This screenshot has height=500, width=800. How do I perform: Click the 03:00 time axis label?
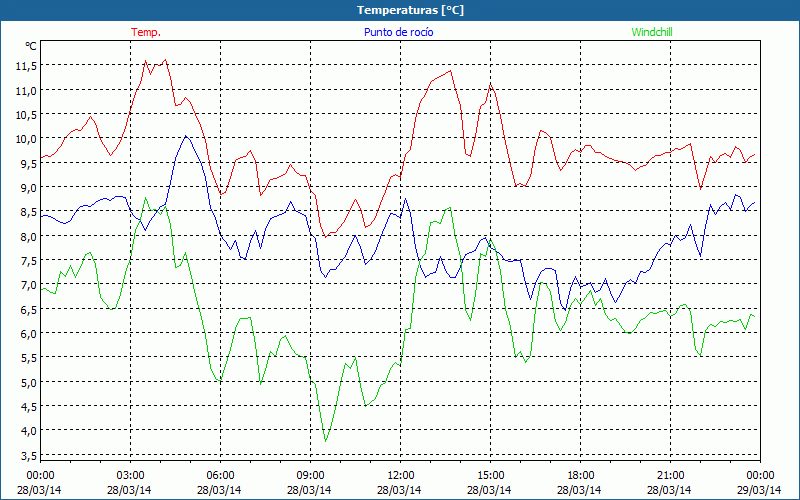(130, 476)
